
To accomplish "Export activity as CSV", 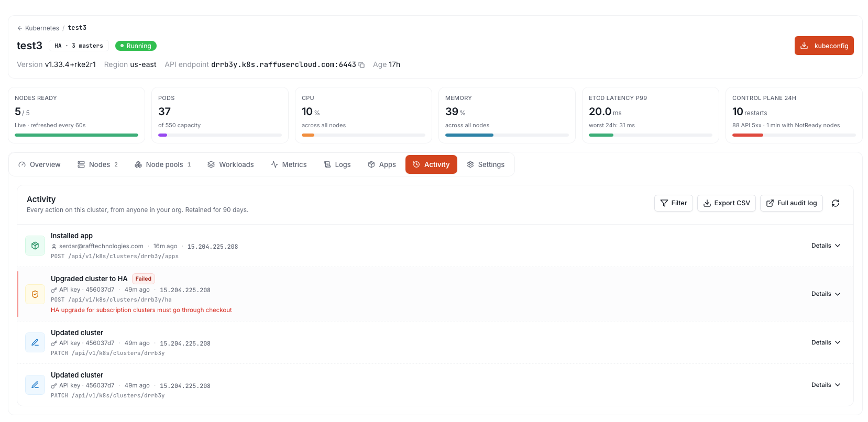I will (727, 203).
